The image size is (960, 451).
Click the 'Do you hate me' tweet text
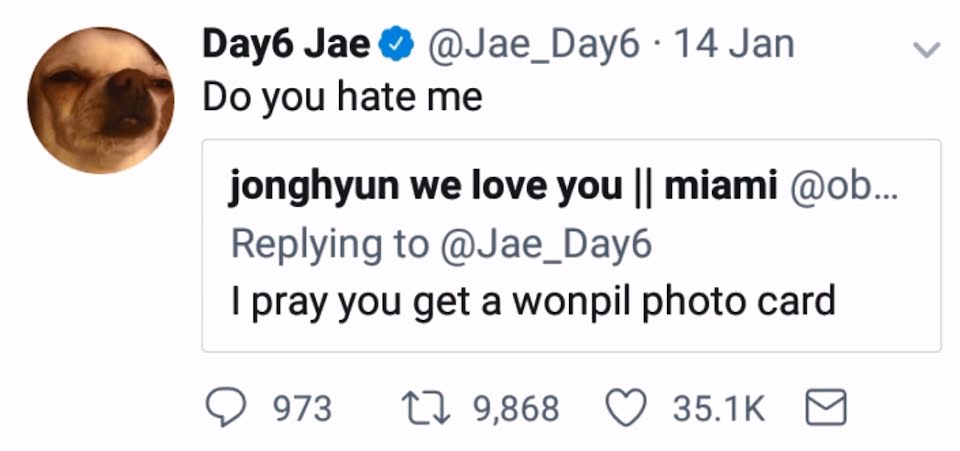(342, 99)
